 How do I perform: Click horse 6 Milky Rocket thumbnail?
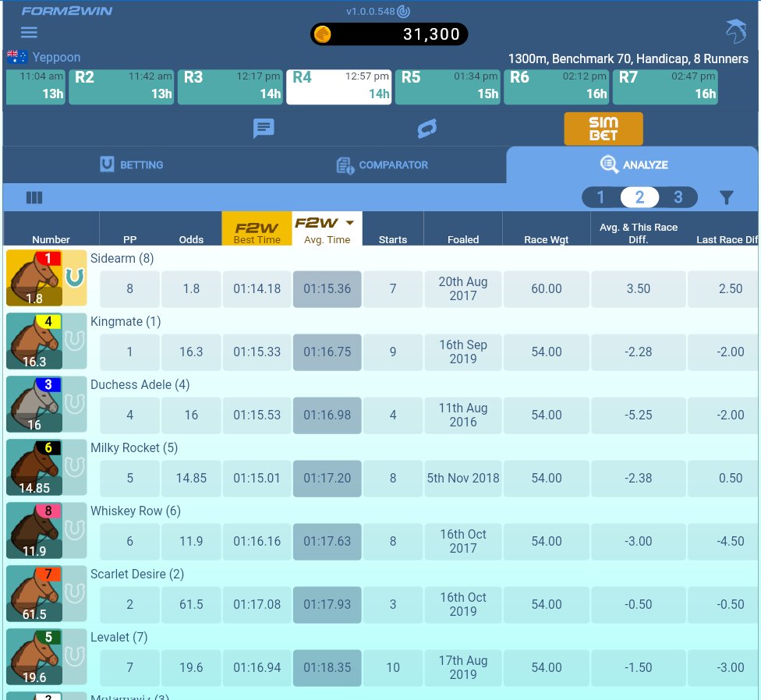pos(34,467)
